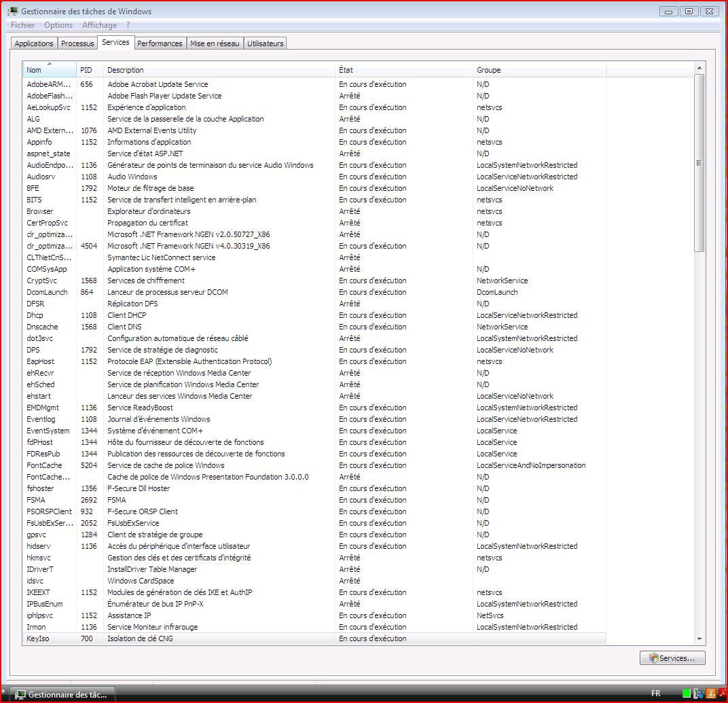Viewport: 728px width, 703px height.
Task: Select the DcomLaunch service row
Action: point(314,292)
